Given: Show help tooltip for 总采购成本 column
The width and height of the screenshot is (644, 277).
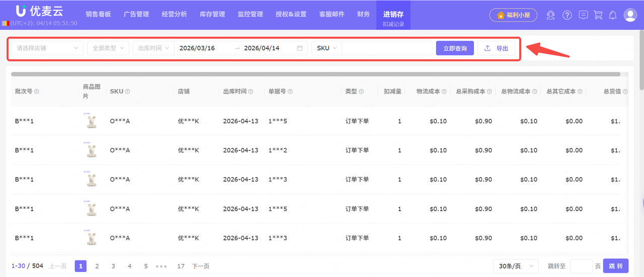Looking at the screenshot, I should click(x=490, y=91).
